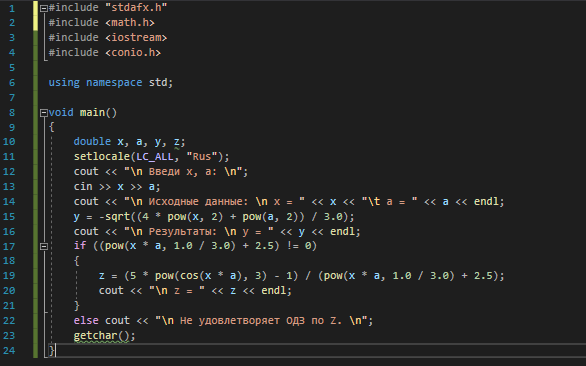Viewport: 586px width, 366px height.
Task: Collapse the #include block at line 1
Action: tap(44, 8)
